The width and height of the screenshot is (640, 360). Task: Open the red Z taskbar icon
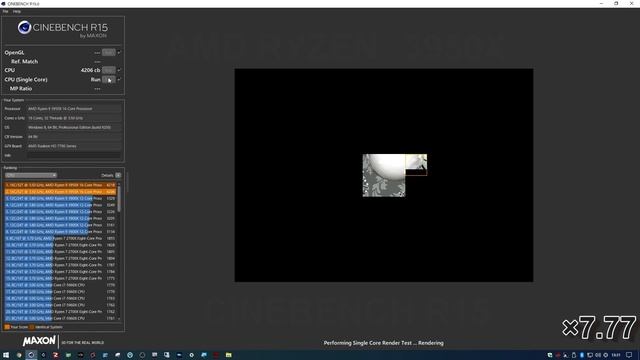pyautogui.click(x=56, y=355)
